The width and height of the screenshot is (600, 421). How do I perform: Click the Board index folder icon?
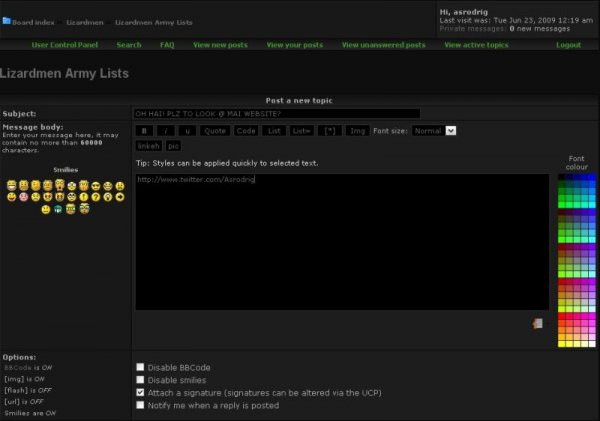pos(7,21)
